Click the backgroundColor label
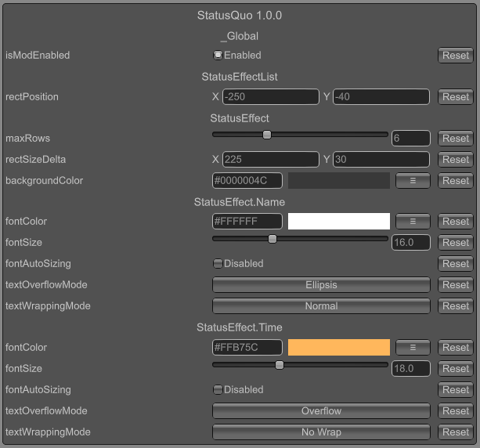 [44, 181]
